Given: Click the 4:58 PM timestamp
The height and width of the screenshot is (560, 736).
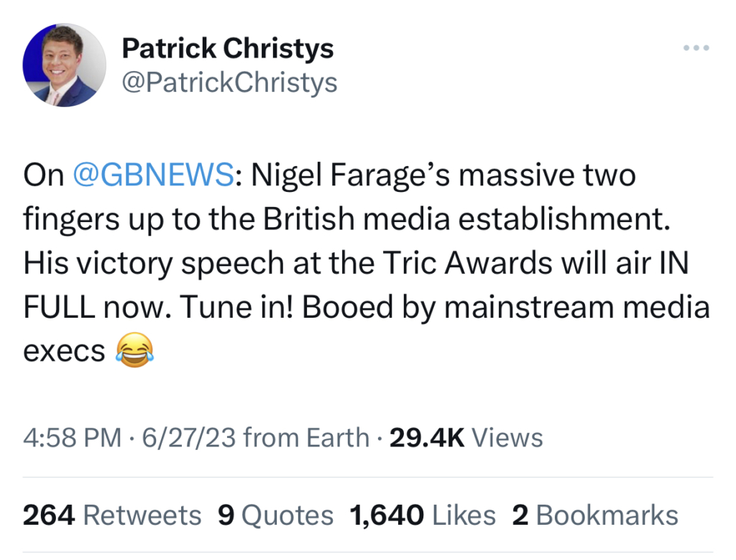Looking at the screenshot, I should [x=72, y=437].
